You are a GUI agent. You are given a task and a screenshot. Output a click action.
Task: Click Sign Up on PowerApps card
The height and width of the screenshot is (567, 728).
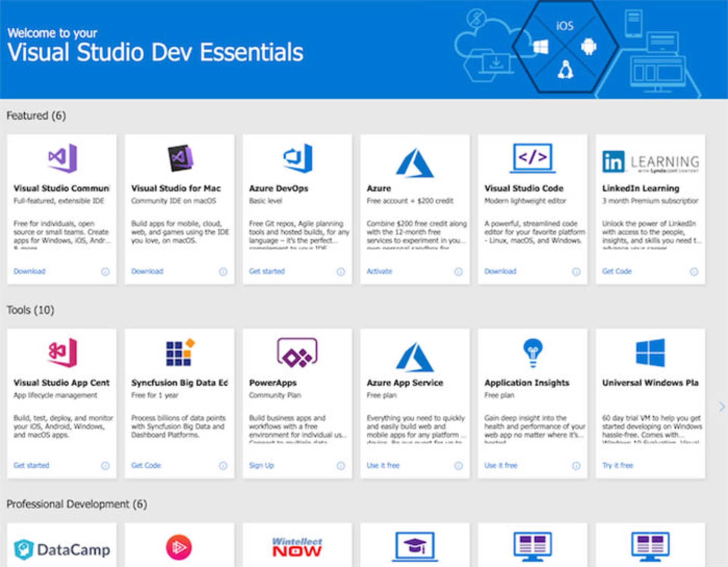(262, 465)
